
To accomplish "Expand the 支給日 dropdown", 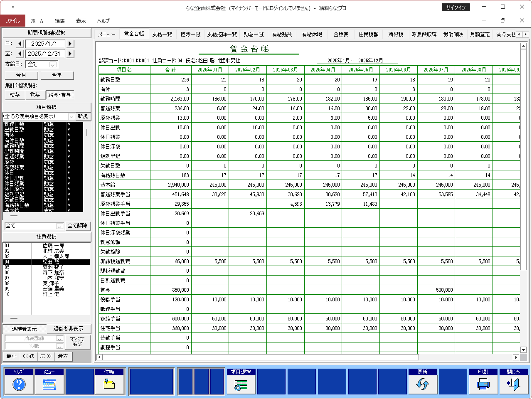I will [53, 64].
